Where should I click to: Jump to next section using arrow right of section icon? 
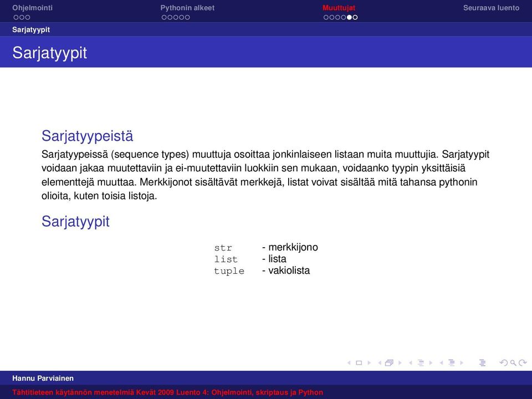tap(462, 362)
